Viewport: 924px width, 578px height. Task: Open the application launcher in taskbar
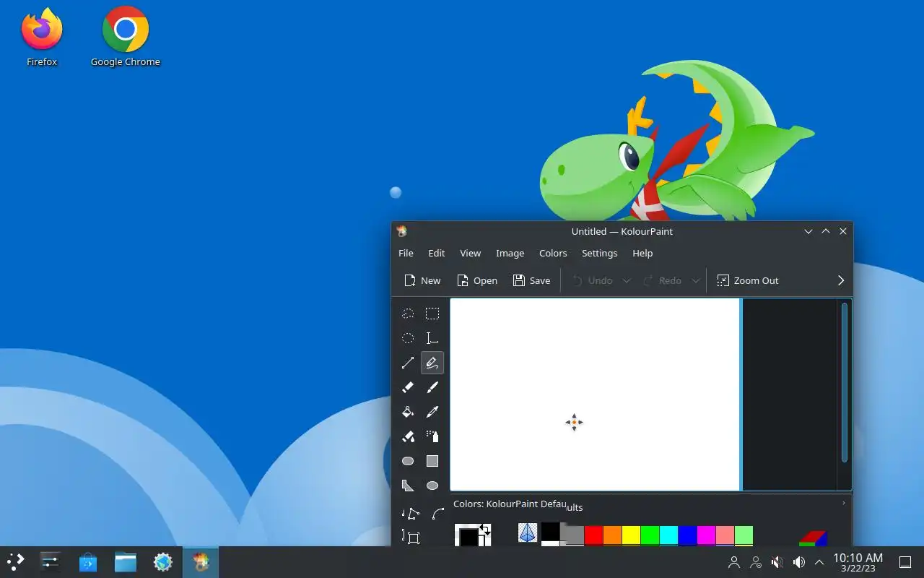coord(16,562)
